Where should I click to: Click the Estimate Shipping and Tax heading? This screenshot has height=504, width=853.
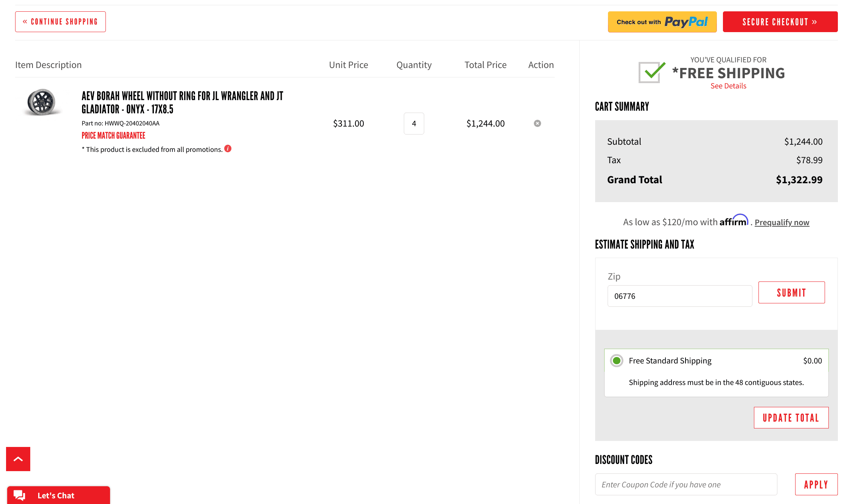point(645,244)
